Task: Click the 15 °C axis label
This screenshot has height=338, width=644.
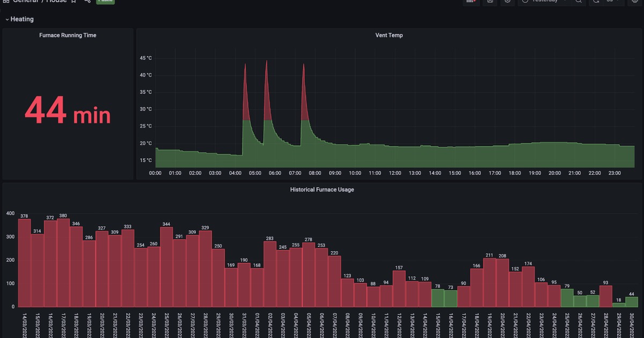Action: (x=145, y=160)
